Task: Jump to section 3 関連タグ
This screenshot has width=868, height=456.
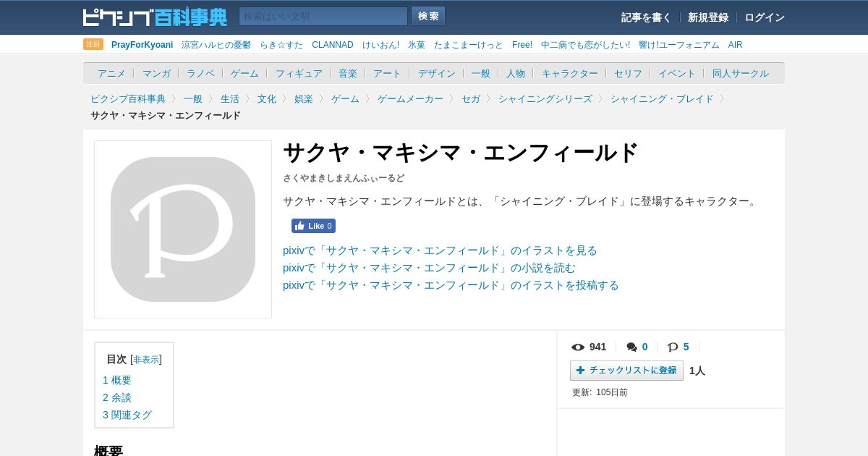Action: (x=127, y=415)
